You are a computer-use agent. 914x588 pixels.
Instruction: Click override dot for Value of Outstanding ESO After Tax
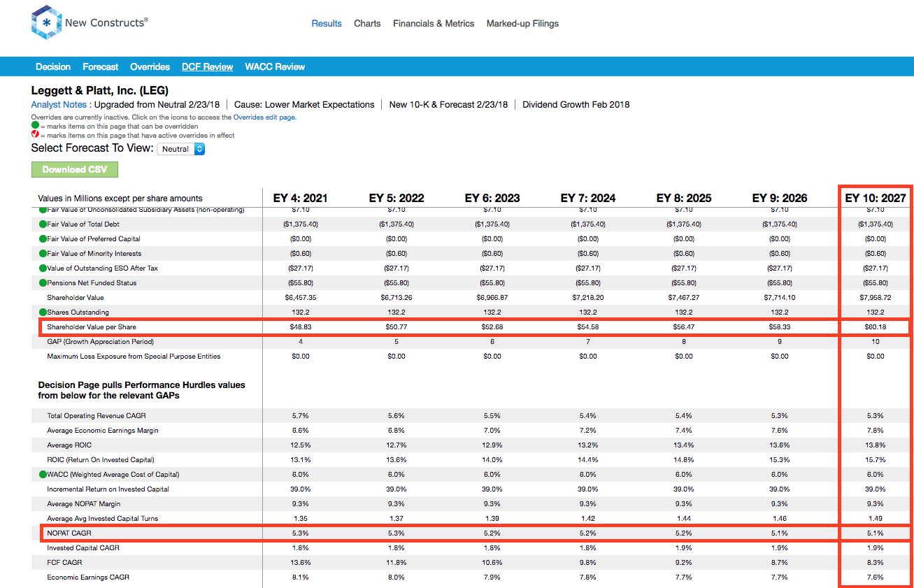[43, 268]
